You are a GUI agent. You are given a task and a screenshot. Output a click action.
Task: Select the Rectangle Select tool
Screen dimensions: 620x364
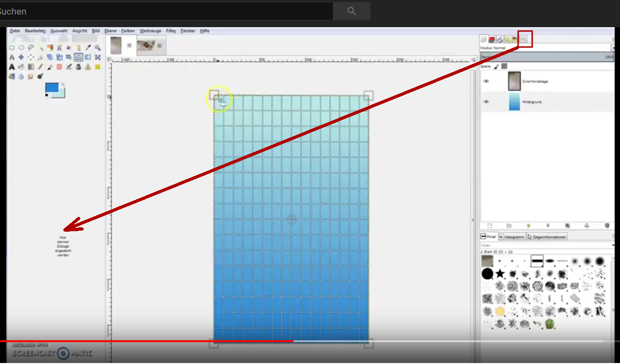12,47
